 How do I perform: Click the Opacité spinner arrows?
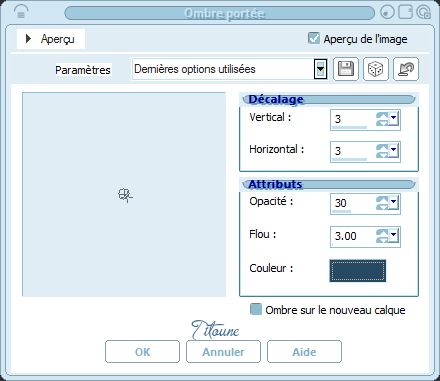pyautogui.click(x=382, y=203)
